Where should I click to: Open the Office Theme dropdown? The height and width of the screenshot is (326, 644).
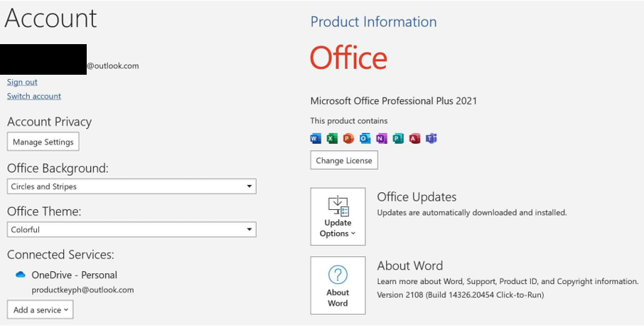132,229
